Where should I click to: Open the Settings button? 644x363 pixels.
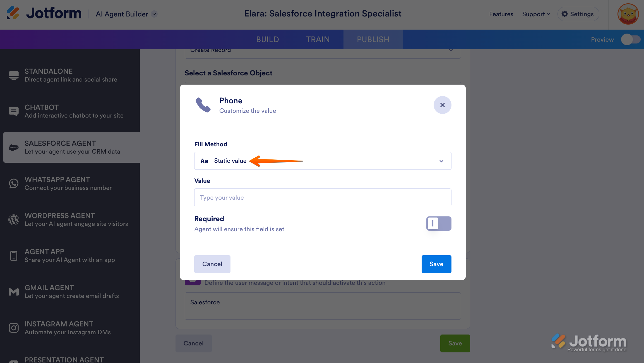pyautogui.click(x=578, y=14)
